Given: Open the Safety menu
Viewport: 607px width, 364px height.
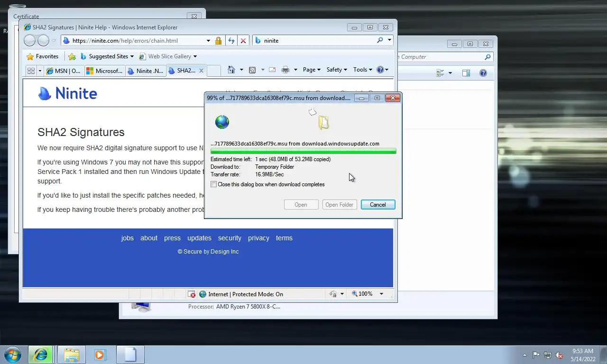Looking at the screenshot, I should pyautogui.click(x=337, y=70).
